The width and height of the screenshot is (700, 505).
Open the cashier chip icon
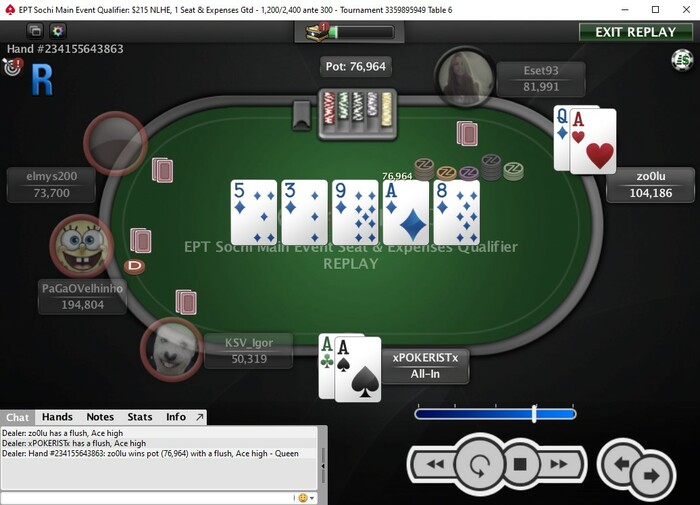(682, 60)
